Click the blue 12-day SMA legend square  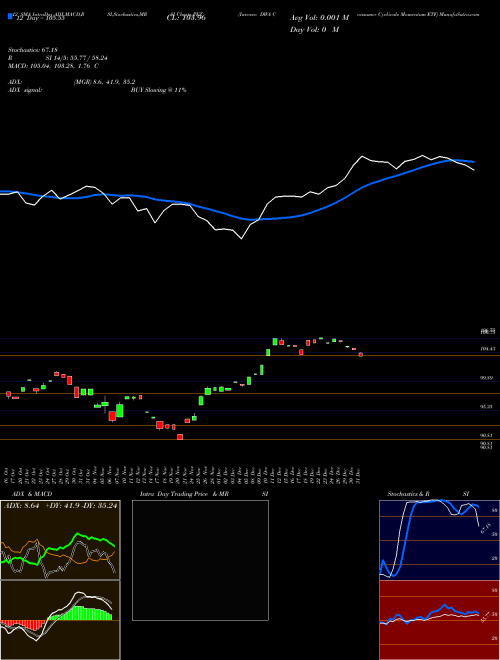coord(10,17)
